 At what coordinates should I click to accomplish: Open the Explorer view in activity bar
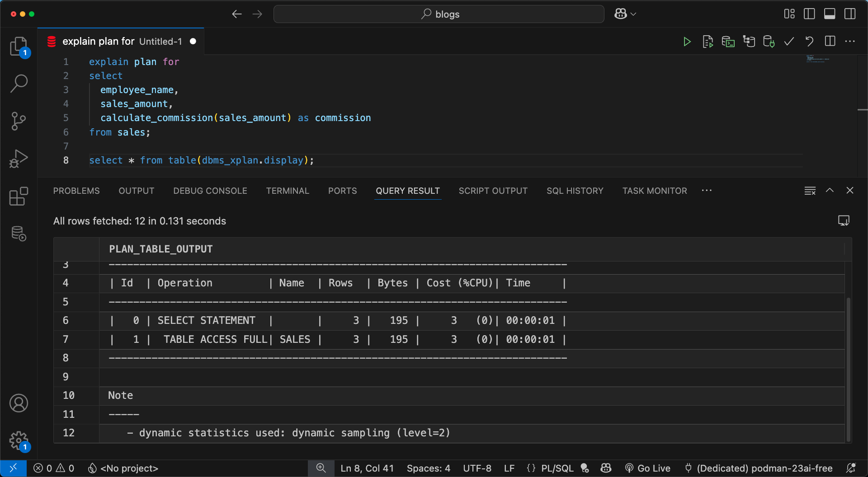[x=19, y=47]
